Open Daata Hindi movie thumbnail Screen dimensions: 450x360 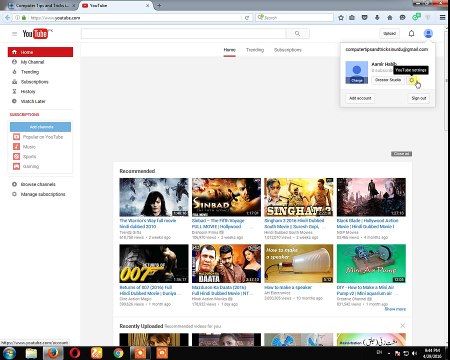226,263
